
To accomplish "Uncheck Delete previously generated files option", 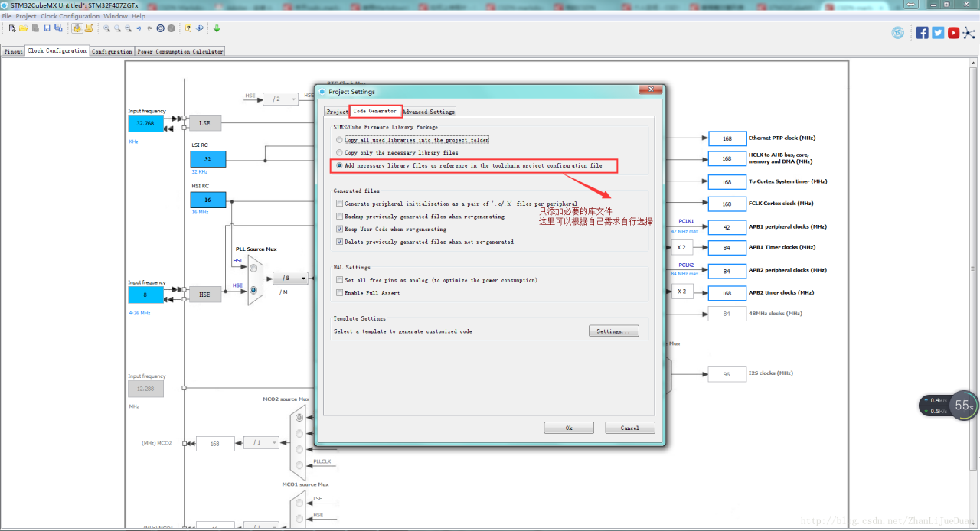I will pyautogui.click(x=340, y=242).
